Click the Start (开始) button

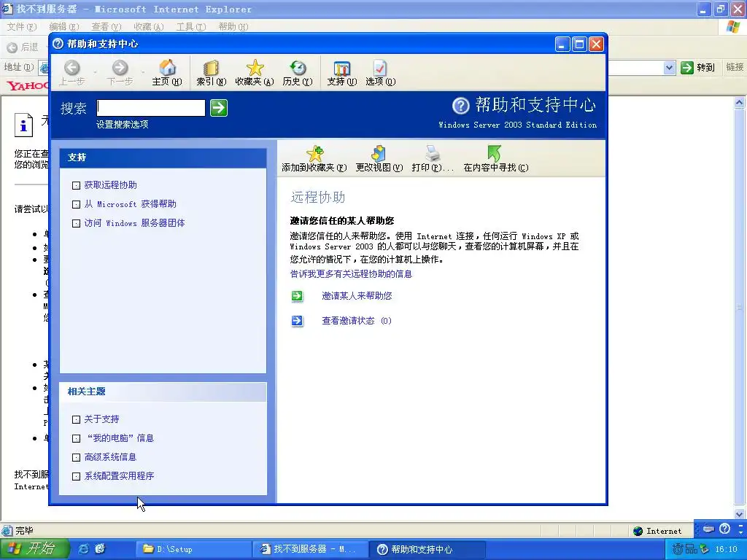pyautogui.click(x=35, y=549)
